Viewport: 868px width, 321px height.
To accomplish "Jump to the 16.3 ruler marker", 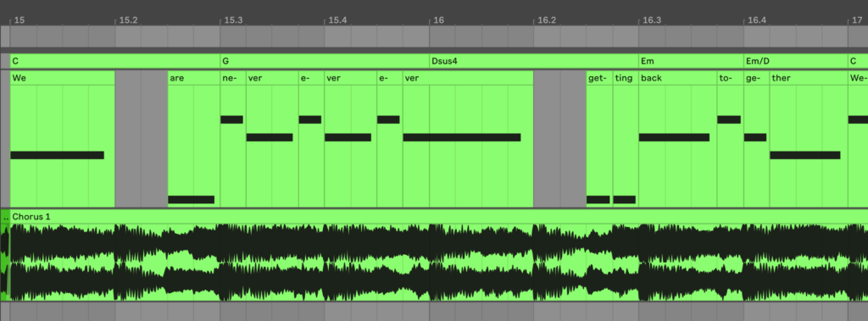I will 652,20.
